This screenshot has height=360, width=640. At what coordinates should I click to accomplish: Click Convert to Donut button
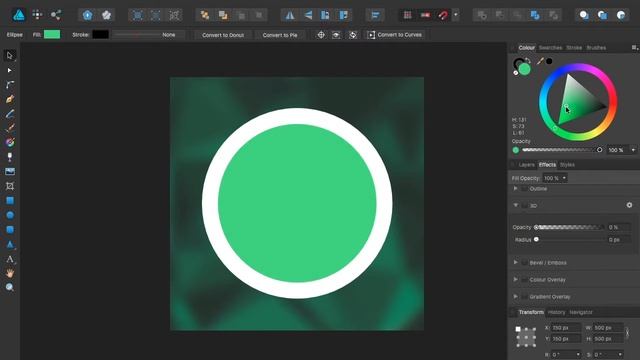[x=223, y=35]
